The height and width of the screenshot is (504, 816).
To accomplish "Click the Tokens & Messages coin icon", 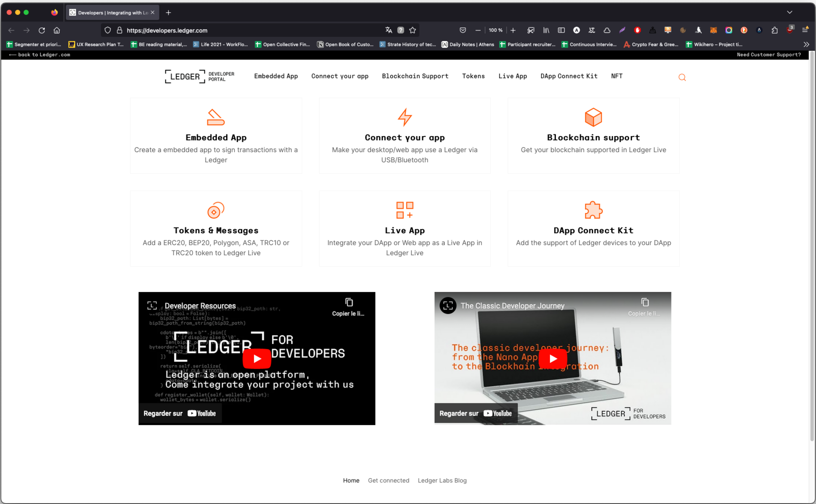I will click(216, 210).
